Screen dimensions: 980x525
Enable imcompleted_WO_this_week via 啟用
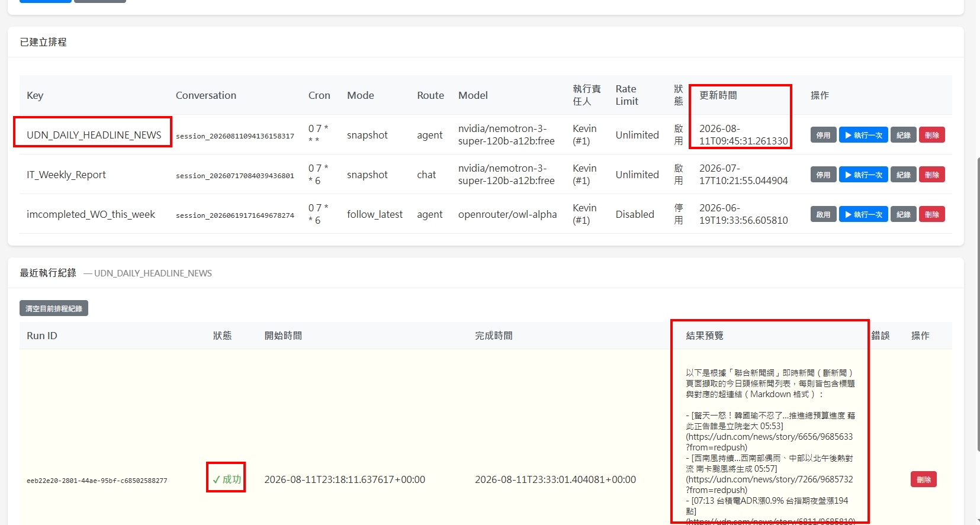point(823,214)
